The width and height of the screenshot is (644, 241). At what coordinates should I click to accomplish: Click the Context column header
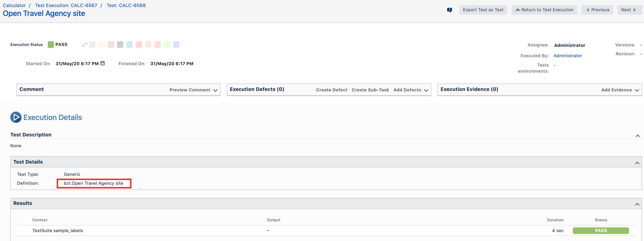click(40, 220)
